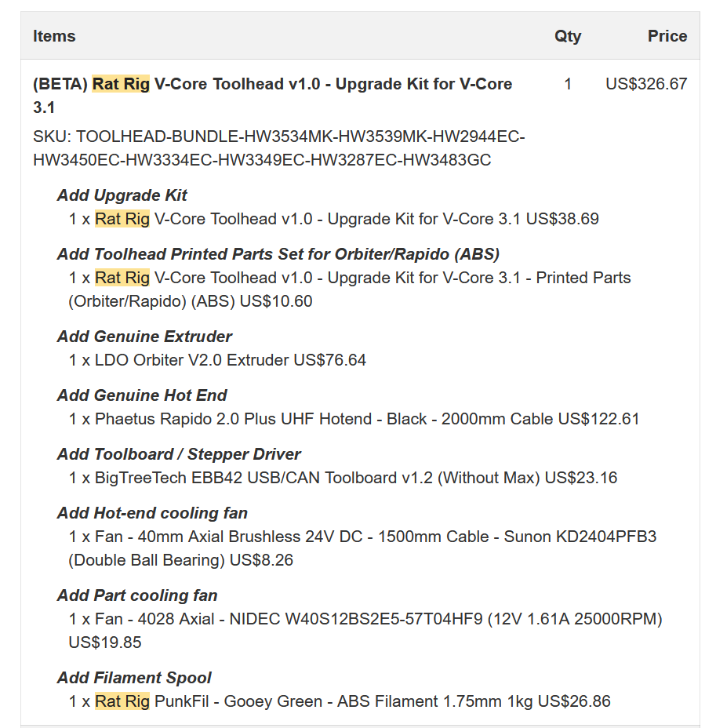The height and width of the screenshot is (728, 716).
Task: Click the order quantity value 1
Action: point(568,84)
